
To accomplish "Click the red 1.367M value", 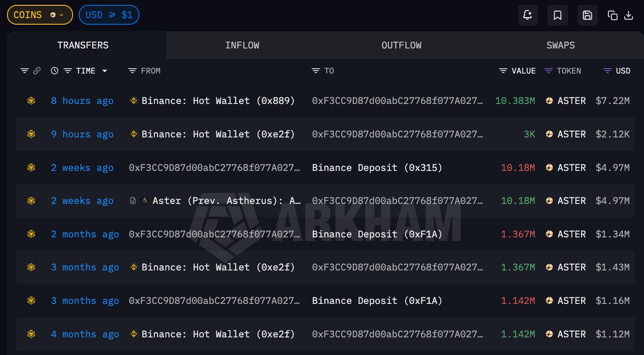I will pyautogui.click(x=518, y=234).
